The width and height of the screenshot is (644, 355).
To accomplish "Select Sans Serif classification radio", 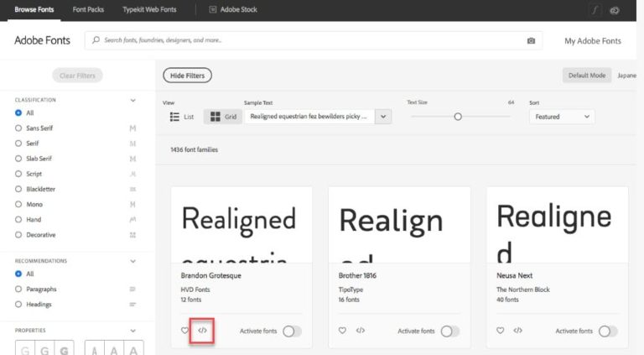I will (x=18, y=128).
